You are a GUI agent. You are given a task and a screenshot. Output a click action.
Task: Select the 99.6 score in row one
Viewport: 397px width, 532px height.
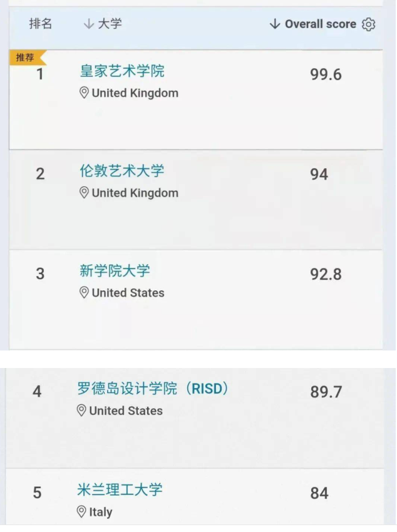pos(326,74)
